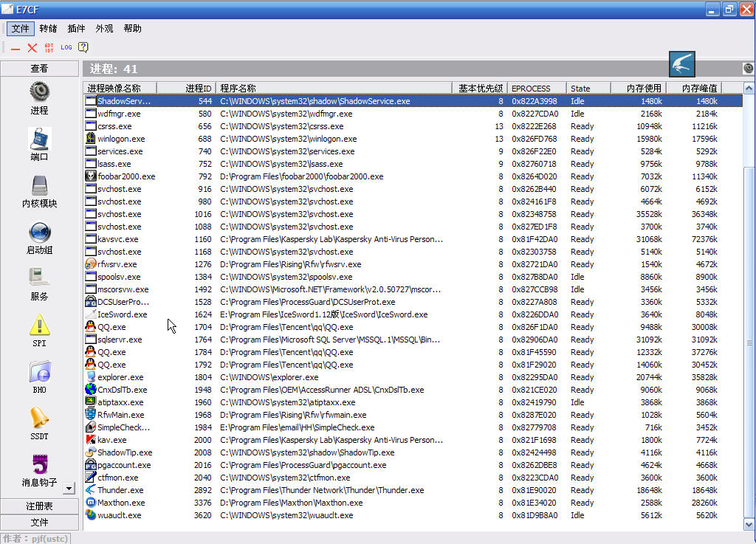Expand the 文件 sidebar section at bottom

point(40,523)
